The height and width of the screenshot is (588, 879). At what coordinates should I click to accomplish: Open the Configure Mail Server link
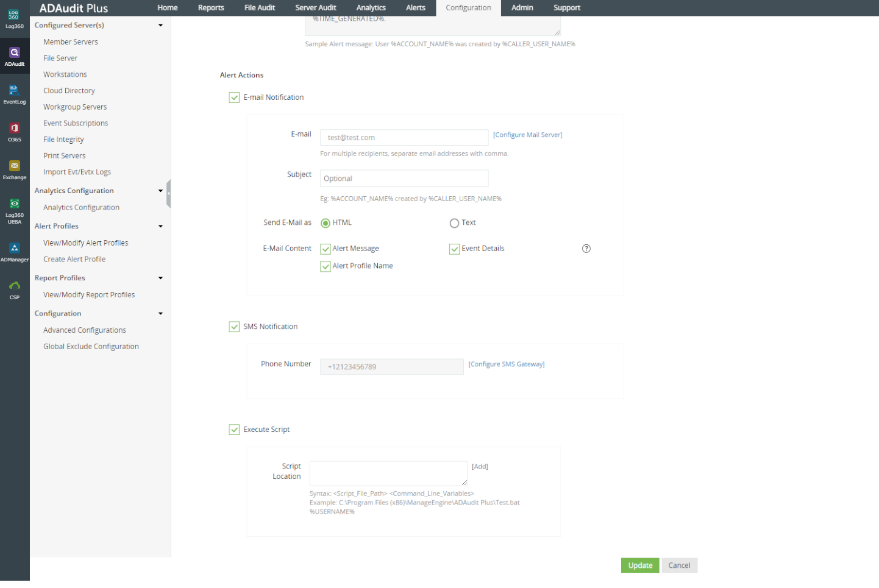527,135
